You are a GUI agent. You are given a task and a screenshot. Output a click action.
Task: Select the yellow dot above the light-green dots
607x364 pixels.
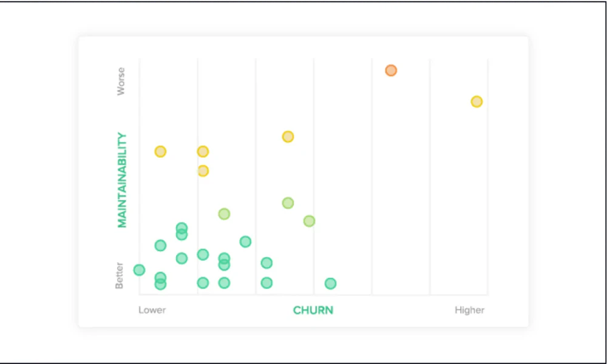(x=288, y=136)
